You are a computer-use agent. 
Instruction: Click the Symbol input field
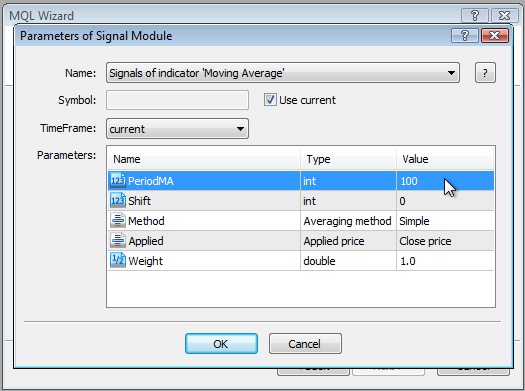tap(177, 100)
